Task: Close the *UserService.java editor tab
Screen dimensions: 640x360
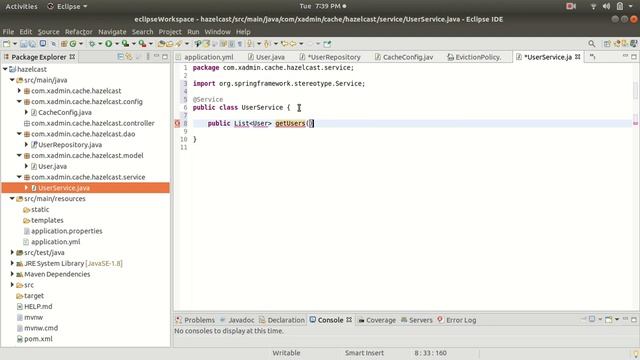Action: (578, 57)
